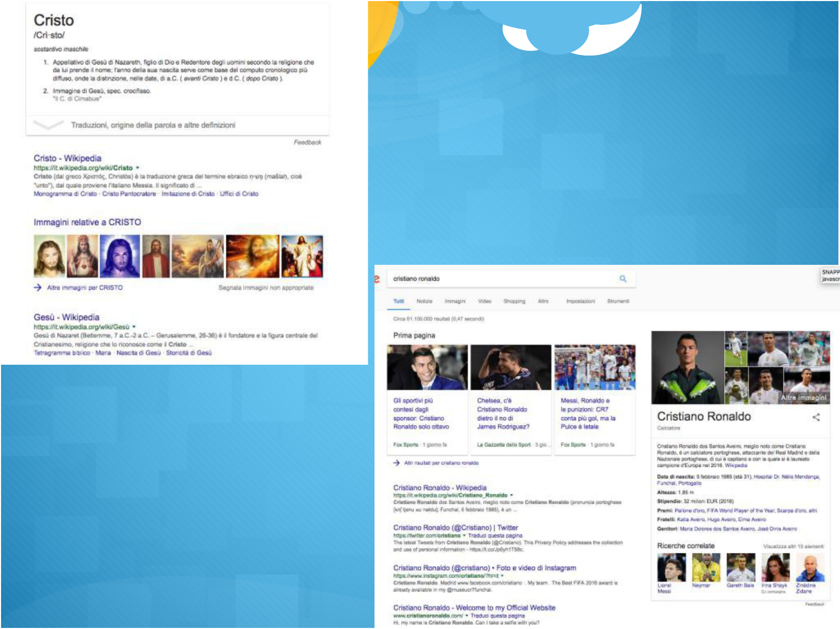Open Uffici di Cristo sublink

(x=239, y=194)
